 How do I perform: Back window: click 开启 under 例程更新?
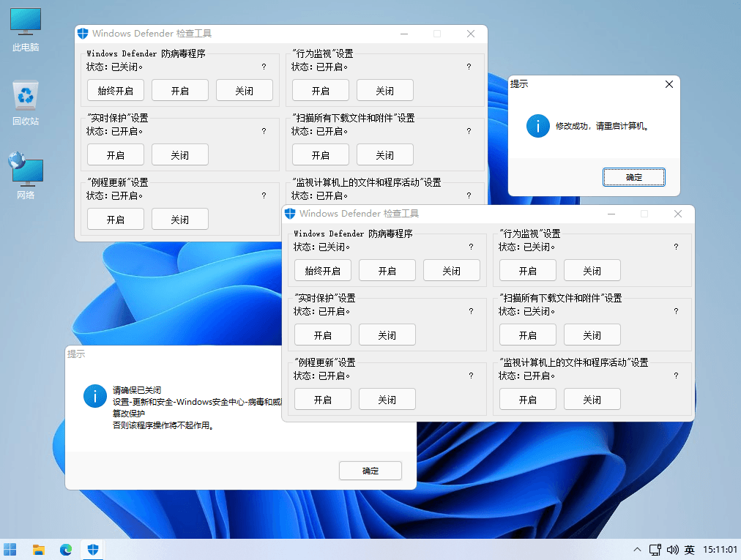point(115,219)
